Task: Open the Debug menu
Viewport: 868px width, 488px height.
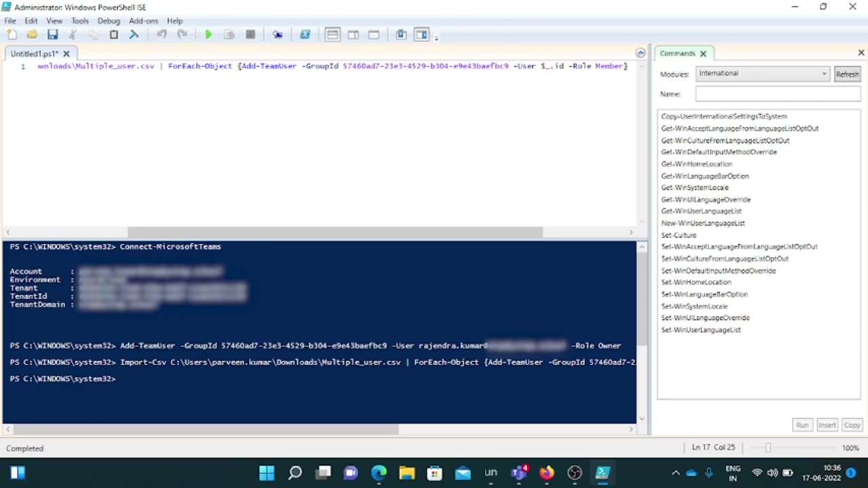Action: tap(108, 21)
